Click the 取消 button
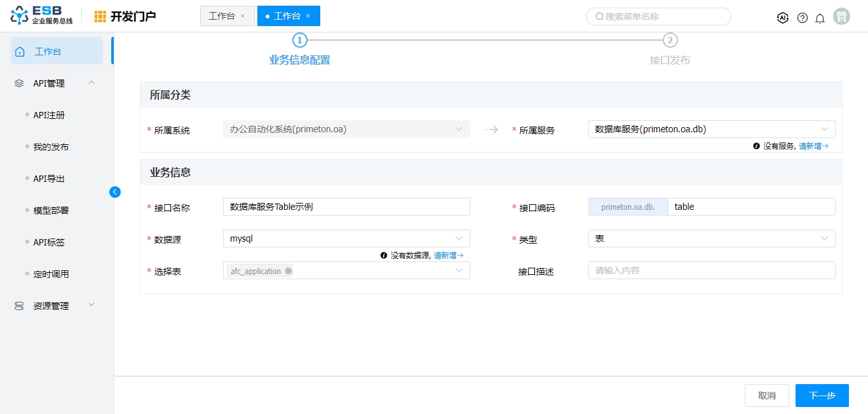The image size is (868, 414). tap(766, 396)
